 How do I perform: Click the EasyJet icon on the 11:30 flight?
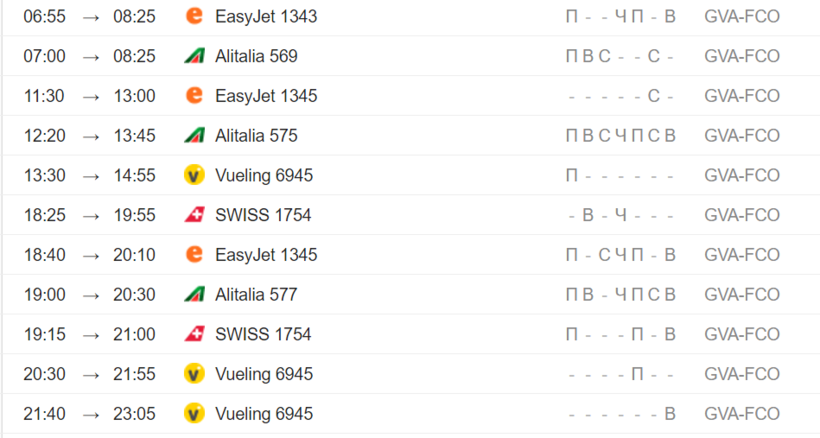pos(195,96)
